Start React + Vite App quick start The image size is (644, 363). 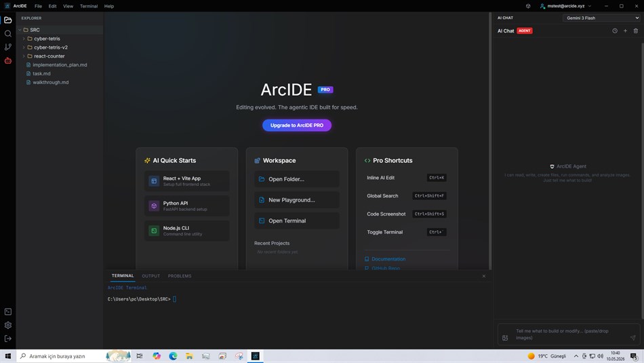(x=187, y=181)
